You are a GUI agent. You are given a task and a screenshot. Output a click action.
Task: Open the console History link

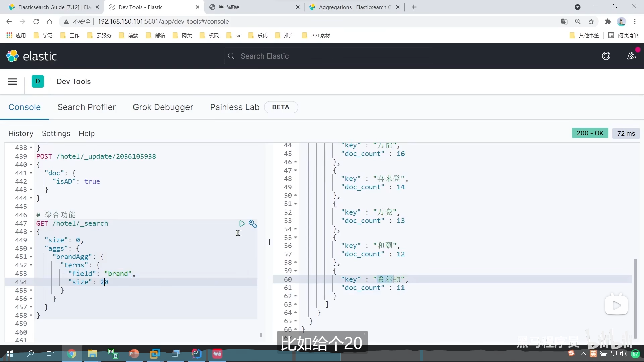pyautogui.click(x=21, y=133)
